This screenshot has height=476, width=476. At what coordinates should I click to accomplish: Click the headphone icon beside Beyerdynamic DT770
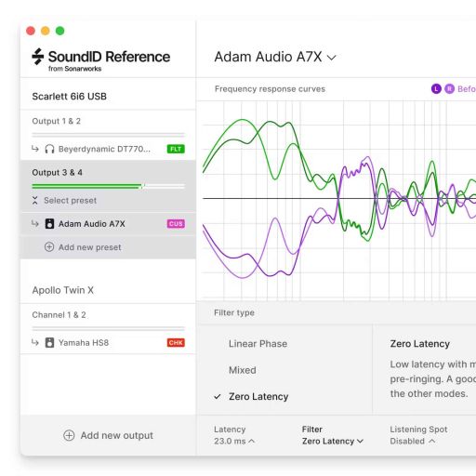point(49,149)
